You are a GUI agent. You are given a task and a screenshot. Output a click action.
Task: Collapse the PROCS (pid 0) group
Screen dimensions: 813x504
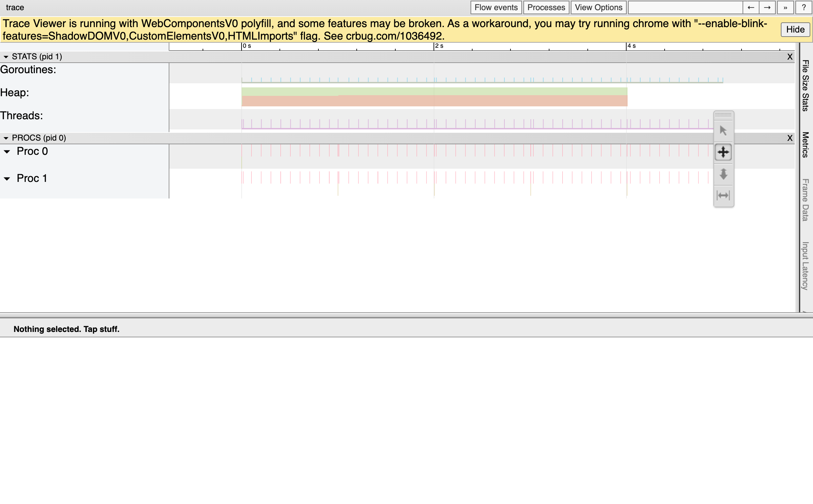pos(6,138)
